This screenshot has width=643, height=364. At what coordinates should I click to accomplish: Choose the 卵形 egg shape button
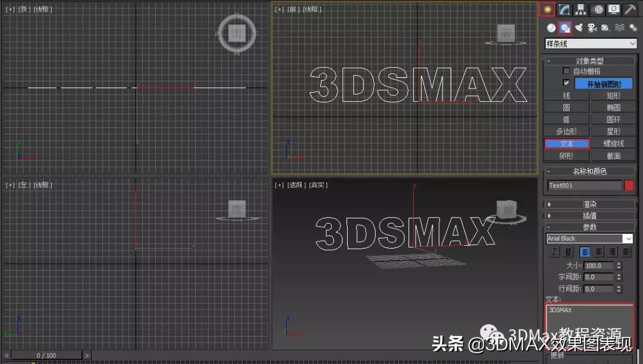566,156
